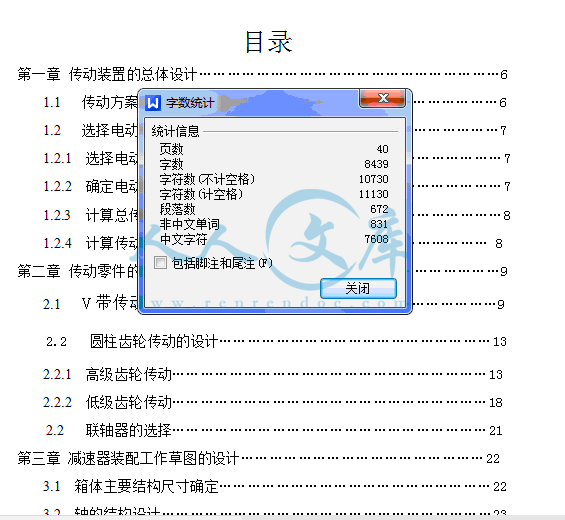
Task: Click TOC entry 2.1 V带传动
Action: pos(90,303)
